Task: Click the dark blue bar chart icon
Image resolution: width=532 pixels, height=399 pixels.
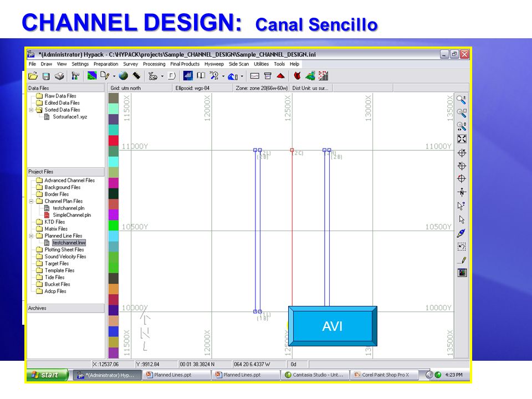Action: coord(188,76)
